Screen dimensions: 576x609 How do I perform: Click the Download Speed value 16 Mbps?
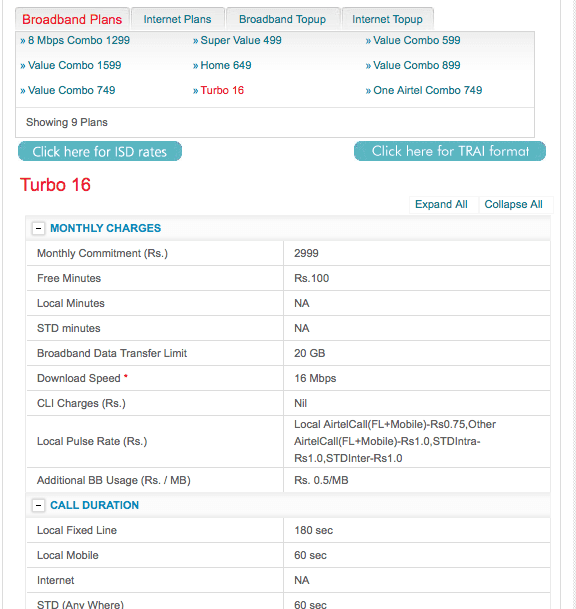[x=315, y=378]
